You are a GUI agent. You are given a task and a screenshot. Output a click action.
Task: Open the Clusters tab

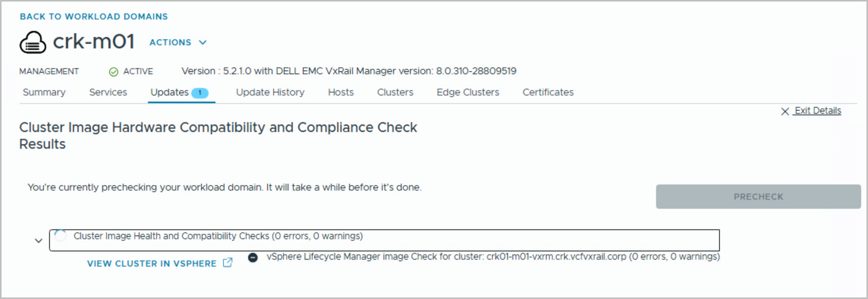point(395,92)
